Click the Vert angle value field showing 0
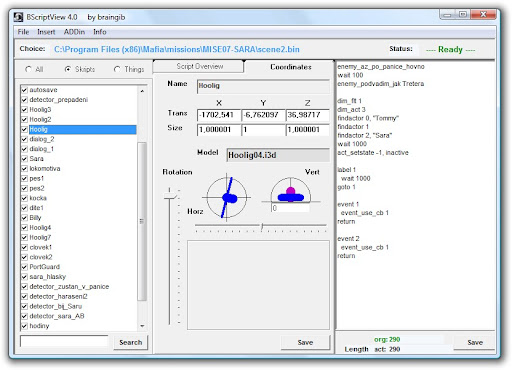The width and height of the screenshot is (512, 370). point(290,208)
